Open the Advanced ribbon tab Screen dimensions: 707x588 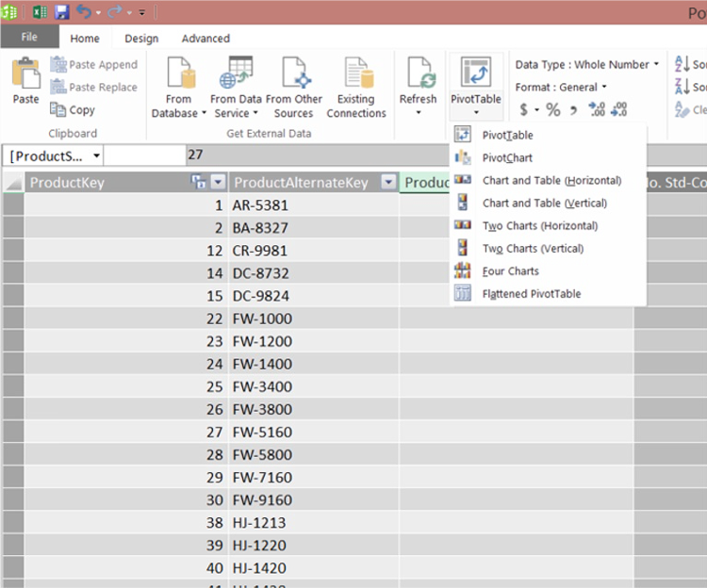pos(206,39)
